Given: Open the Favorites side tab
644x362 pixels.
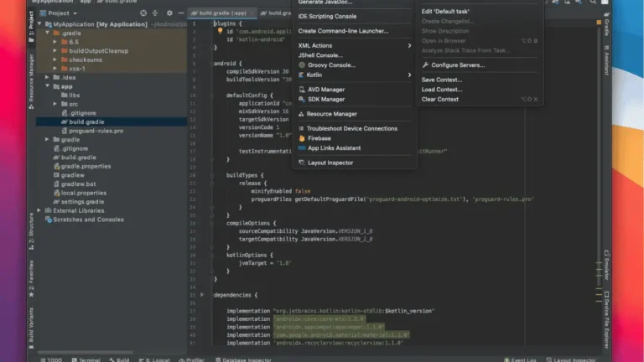Looking at the screenshot, I should coord(32,278).
